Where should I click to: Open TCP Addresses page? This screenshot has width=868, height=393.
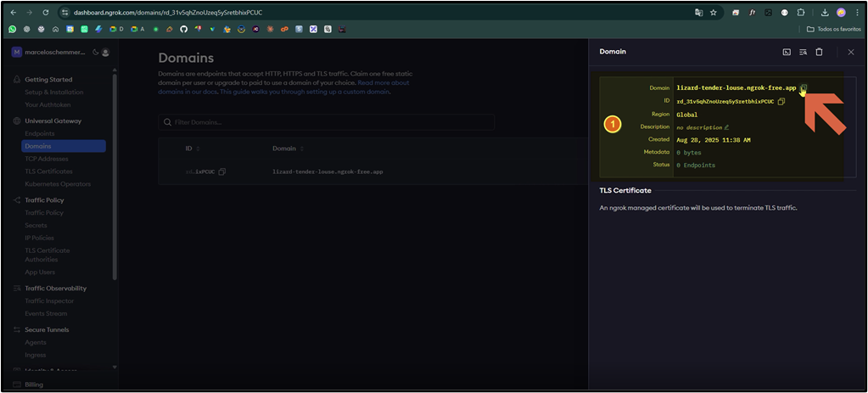coord(47,159)
